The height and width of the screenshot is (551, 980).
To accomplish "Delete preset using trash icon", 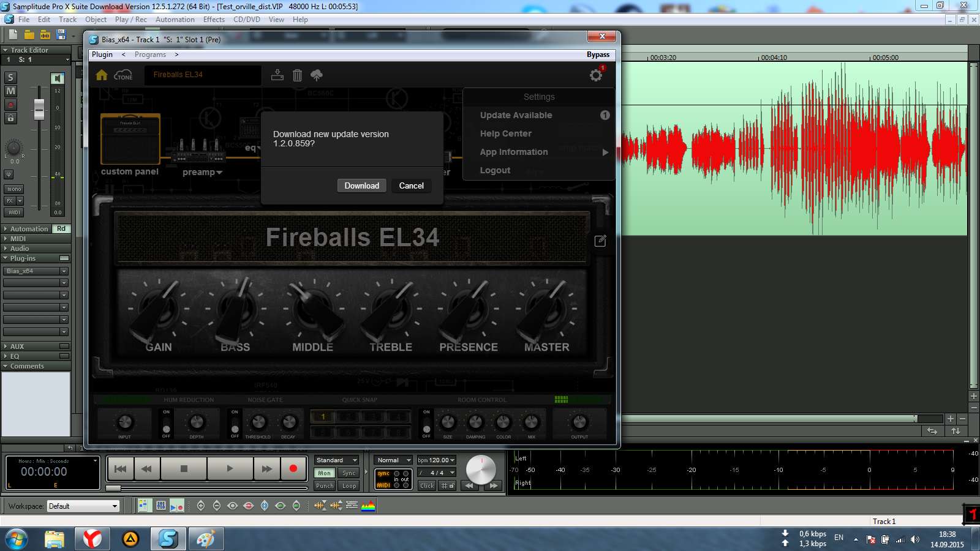I will tap(297, 75).
